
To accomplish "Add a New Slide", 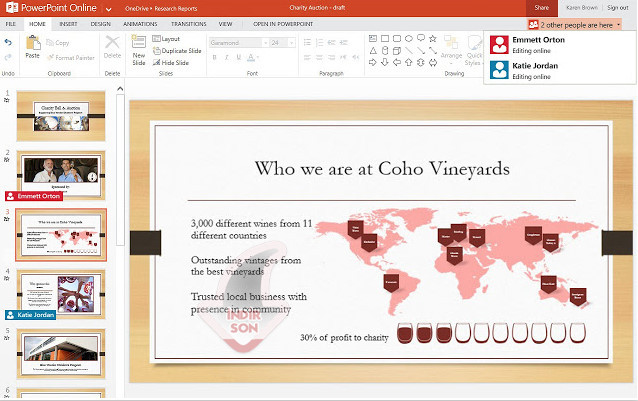I will (139, 50).
